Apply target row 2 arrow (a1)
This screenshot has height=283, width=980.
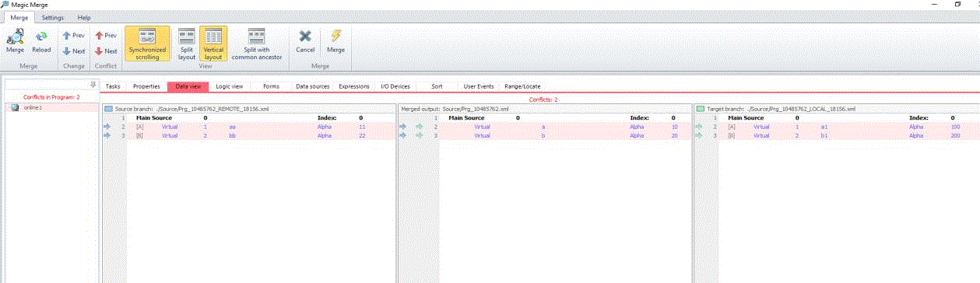(698, 126)
